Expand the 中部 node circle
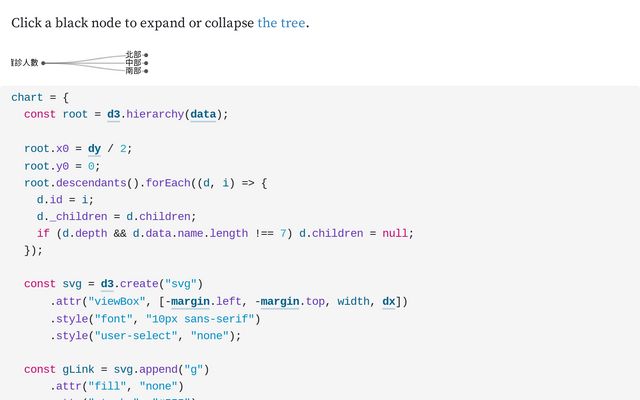640x400 pixels. point(146,63)
